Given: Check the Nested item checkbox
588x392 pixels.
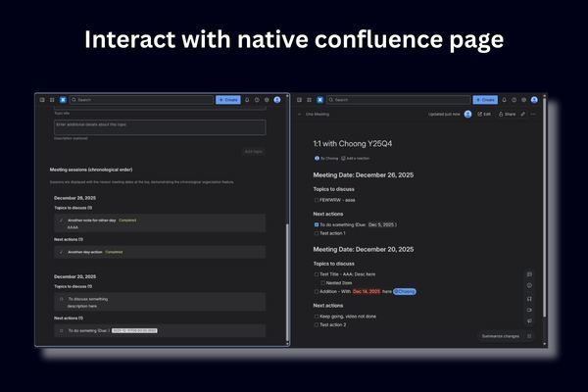Looking at the screenshot, I should (x=322, y=283).
